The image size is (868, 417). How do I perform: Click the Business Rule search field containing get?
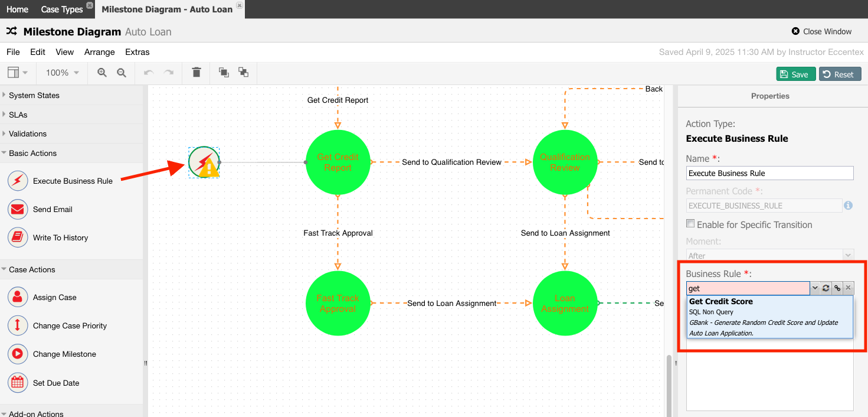pyautogui.click(x=748, y=288)
